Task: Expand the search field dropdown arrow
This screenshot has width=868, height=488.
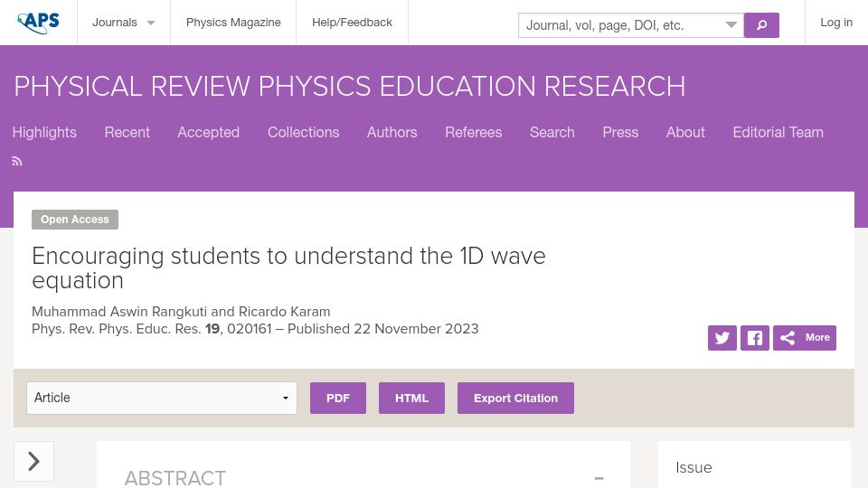Action: (x=731, y=25)
